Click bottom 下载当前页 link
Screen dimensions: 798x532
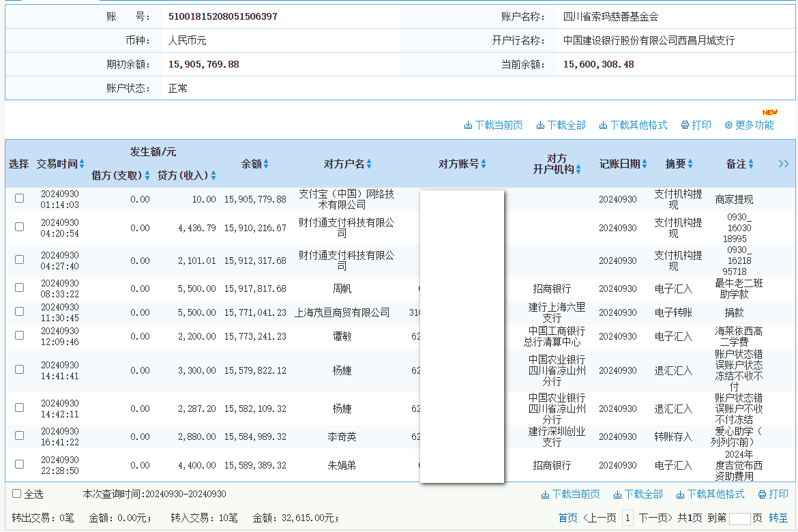(570, 494)
